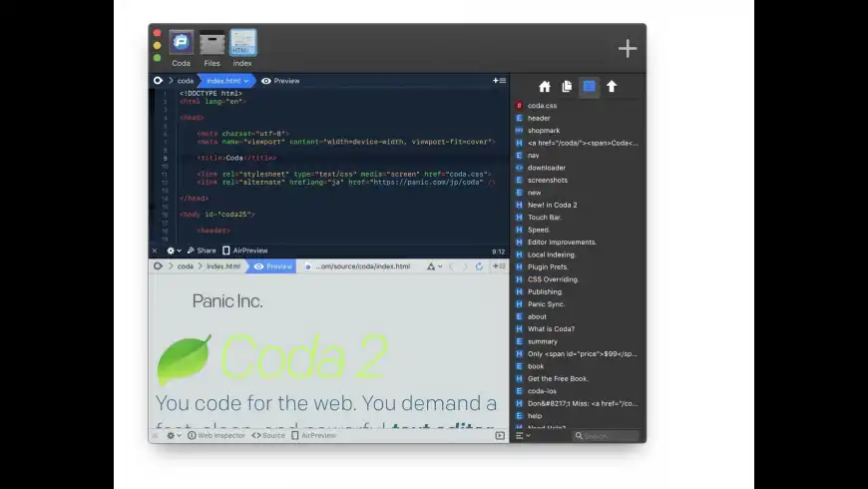Open the editor gear options menu
The width and height of the screenshot is (868, 489).
(x=174, y=250)
